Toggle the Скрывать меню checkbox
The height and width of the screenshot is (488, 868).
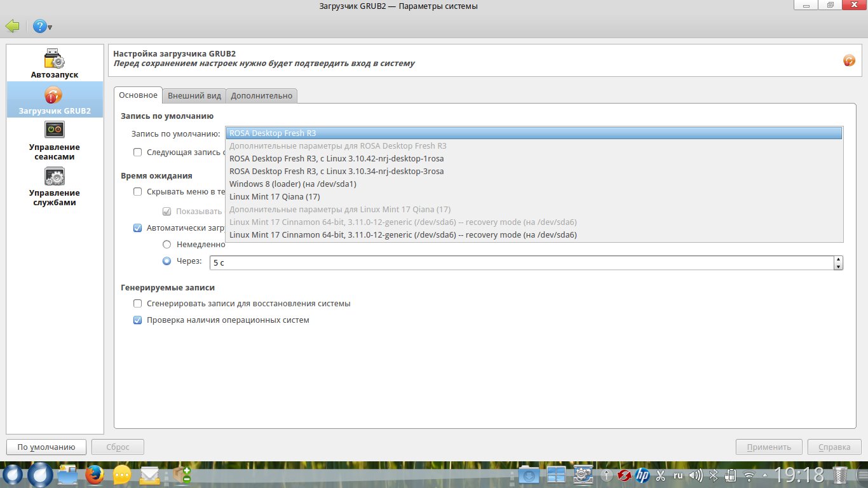(137, 191)
